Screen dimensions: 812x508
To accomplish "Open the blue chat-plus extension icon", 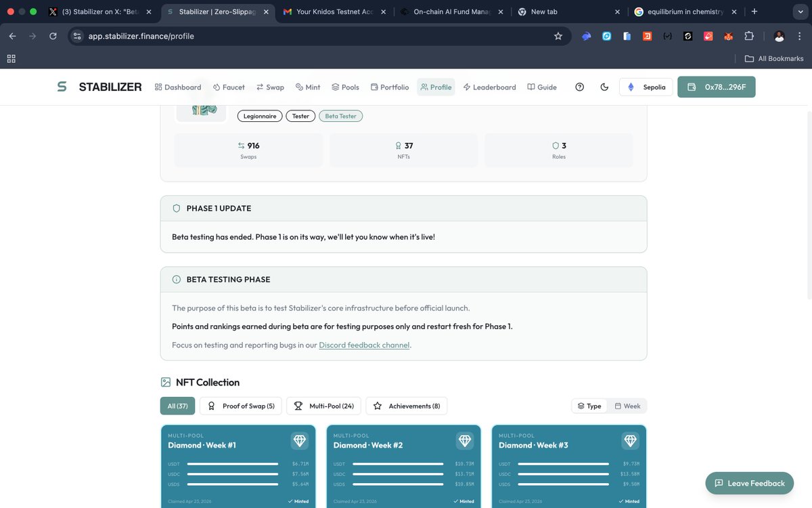I will coord(607,36).
